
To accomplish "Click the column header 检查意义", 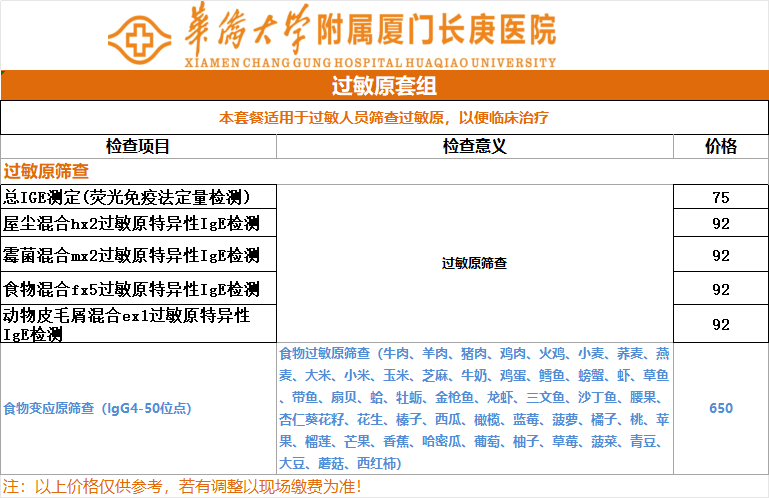I will point(474,146).
